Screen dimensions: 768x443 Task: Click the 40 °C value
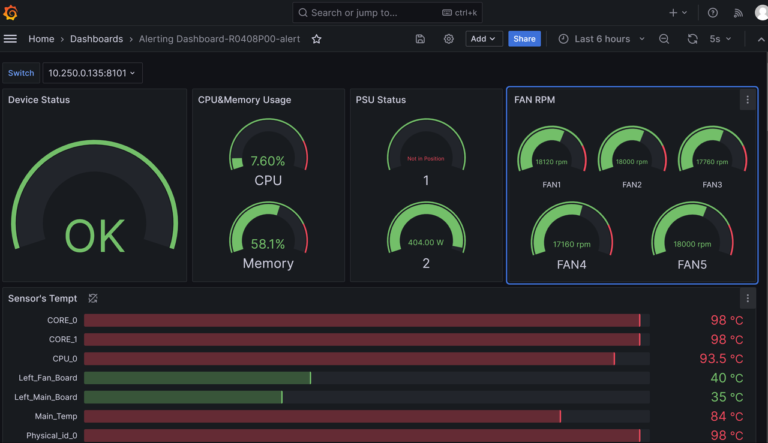click(x=727, y=378)
